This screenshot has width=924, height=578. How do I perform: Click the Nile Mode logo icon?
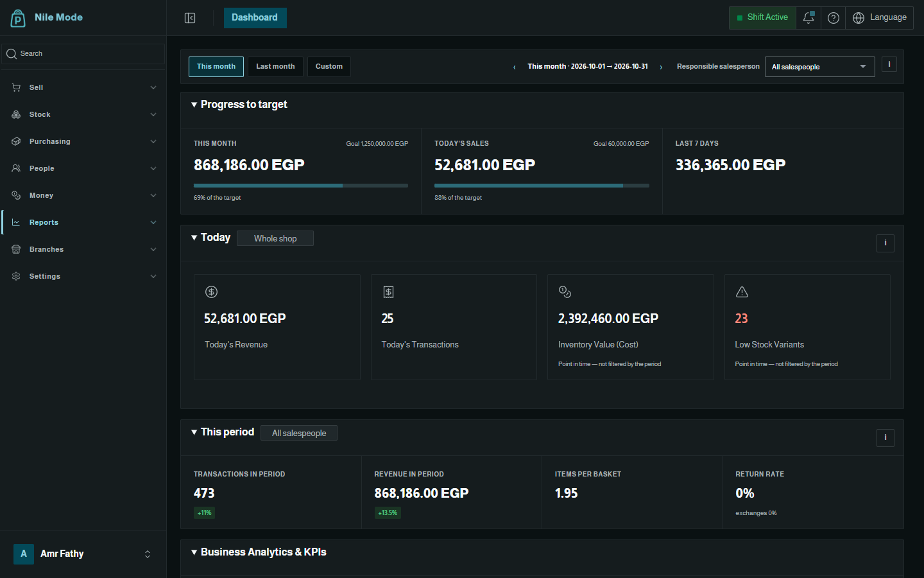pos(18,18)
